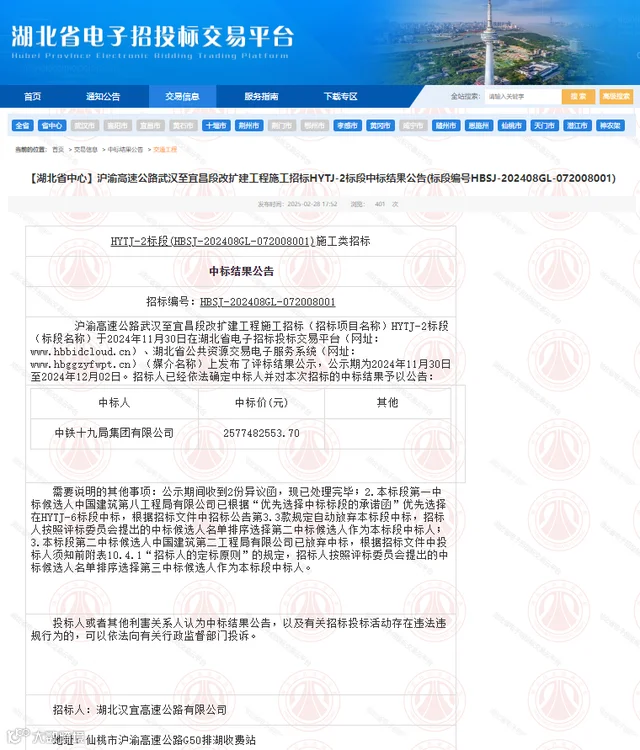Open the 通知公告 navigation tab
This screenshot has height=750, width=640.
click(103, 97)
